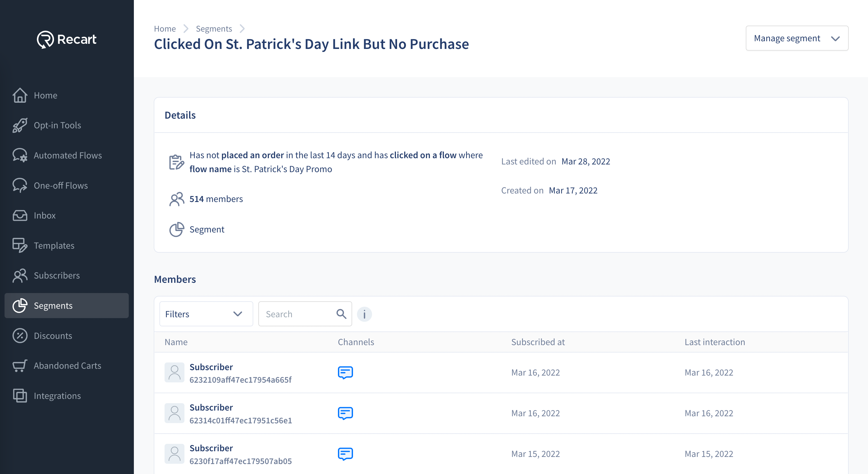Click the info icon next to Search
Screen dimensions: 868x474
coord(364,314)
